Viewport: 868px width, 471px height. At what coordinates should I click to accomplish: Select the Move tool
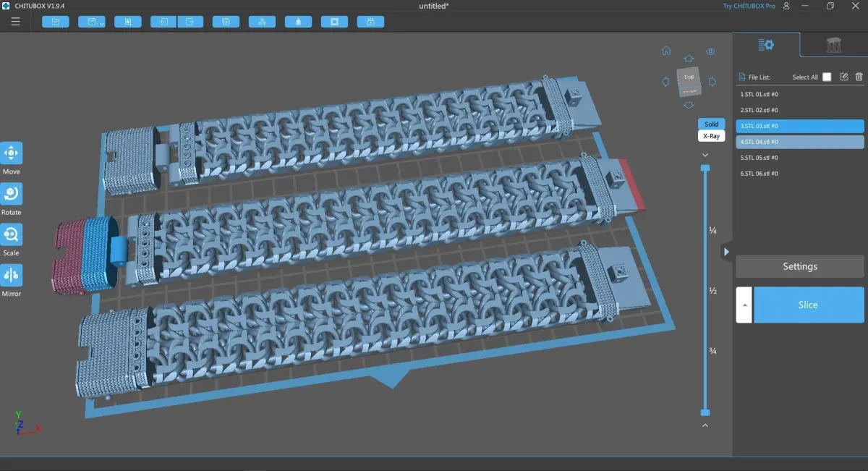pyautogui.click(x=11, y=153)
